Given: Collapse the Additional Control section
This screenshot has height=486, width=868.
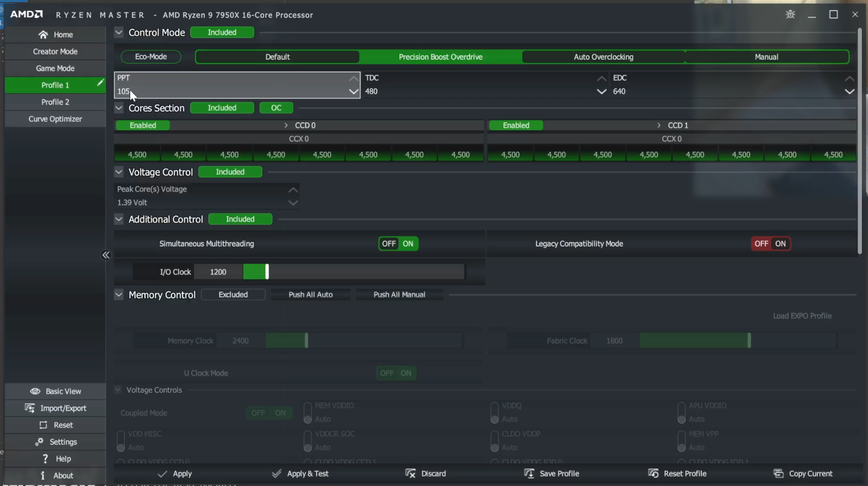Looking at the screenshot, I should pyautogui.click(x=118, y=219).
